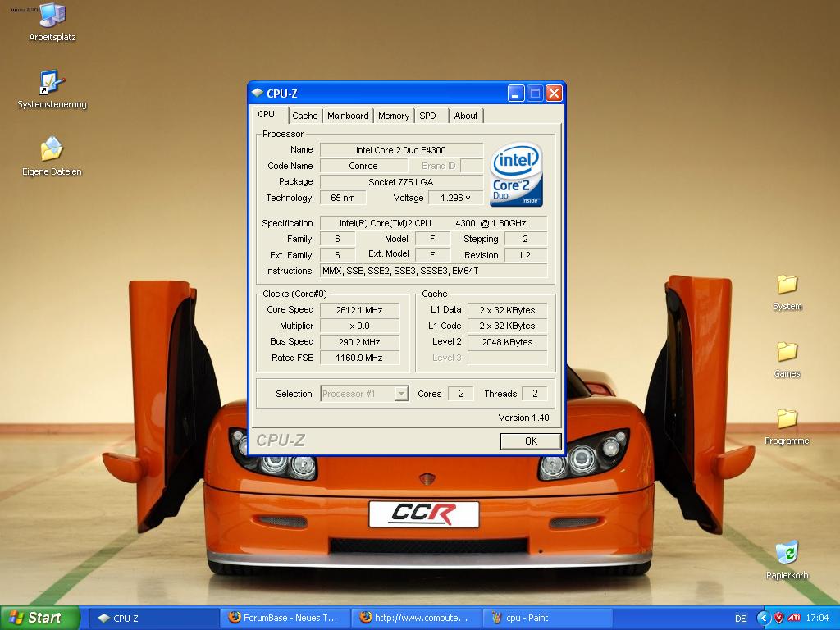840x630 pixels.
Task: Open the Processor #1 selection dropdown
Action: coord(364,394)
